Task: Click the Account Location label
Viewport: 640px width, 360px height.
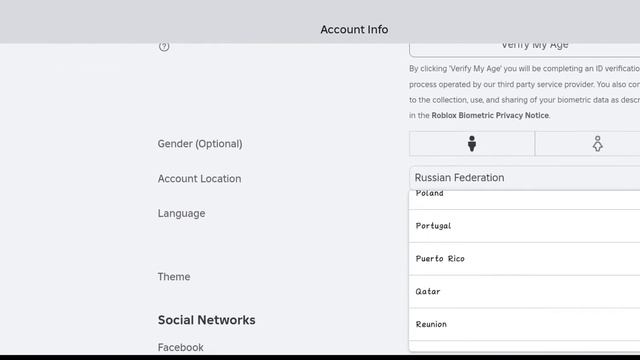Action: point(199,178)
